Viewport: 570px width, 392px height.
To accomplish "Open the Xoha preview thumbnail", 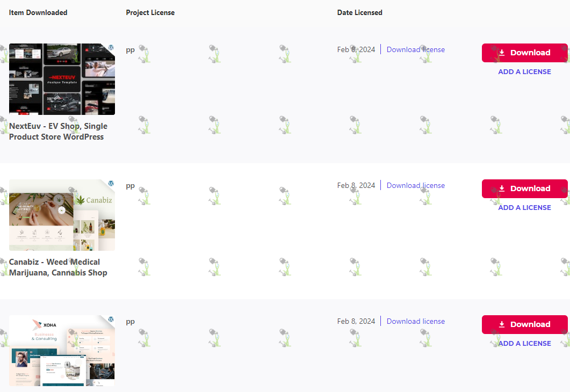I will pyautogui.click(x=62, y=351).
